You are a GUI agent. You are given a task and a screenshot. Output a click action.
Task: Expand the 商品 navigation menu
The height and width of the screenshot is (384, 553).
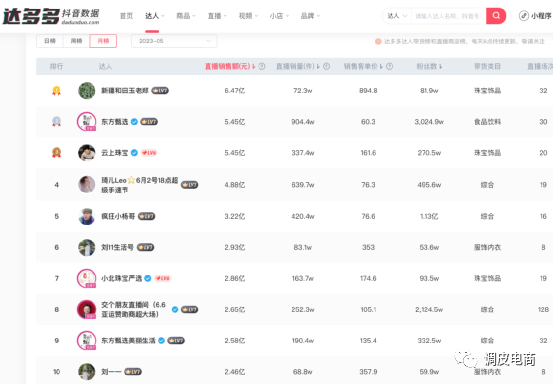tap(186, 16)
